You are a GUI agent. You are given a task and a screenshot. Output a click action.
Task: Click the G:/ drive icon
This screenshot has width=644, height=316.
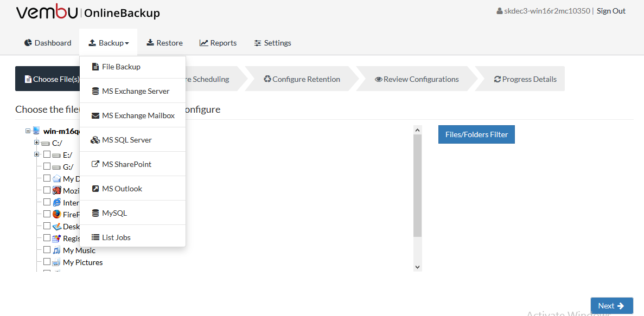[56, 166]
